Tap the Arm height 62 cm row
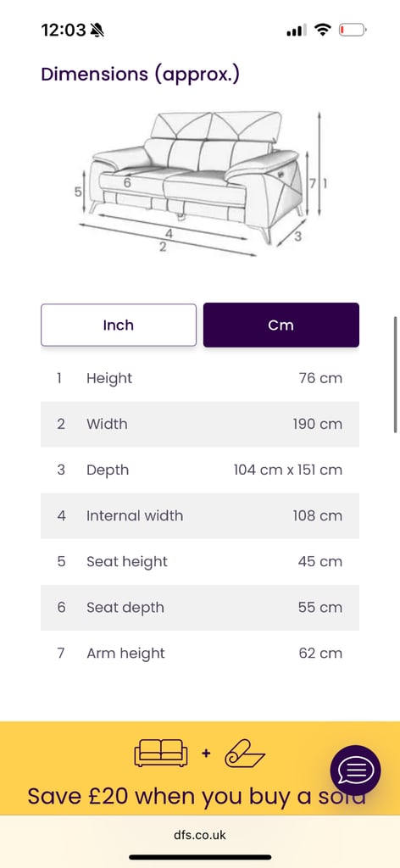Image resolution: width=400 pixels, height=868 pixels. click(x=200, y=654)
